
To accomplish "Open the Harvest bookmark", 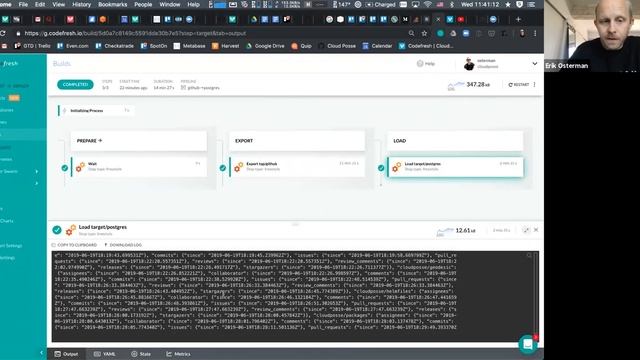I will pos(226,46).
